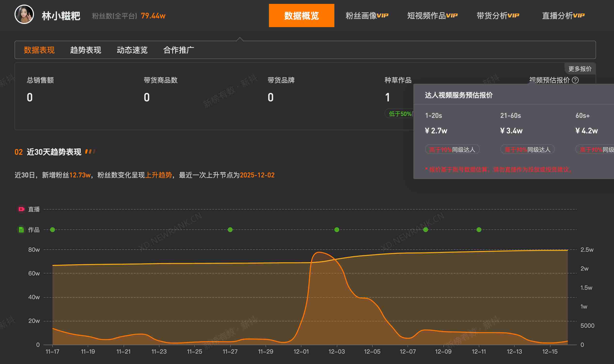Toggle visibility of the 作品 series
The image size is (614, 364).
click(34, 230)
